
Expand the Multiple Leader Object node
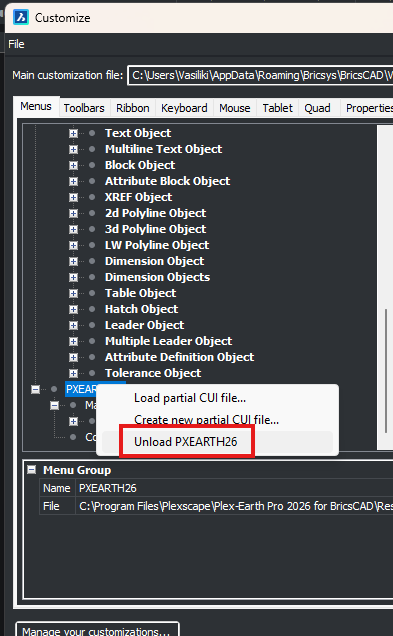tap(73, 341)
